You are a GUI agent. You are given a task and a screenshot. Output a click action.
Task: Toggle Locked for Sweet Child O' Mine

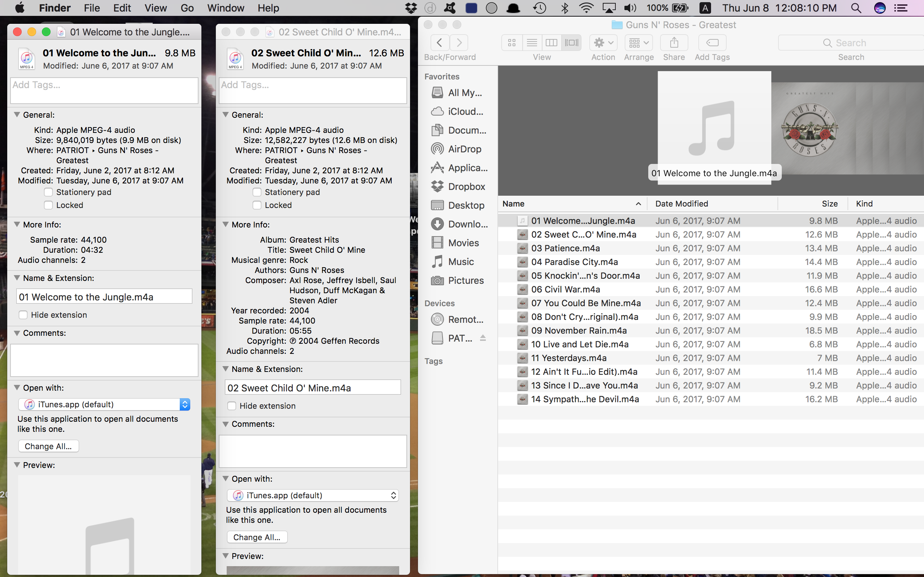click(x=257, y=205)
